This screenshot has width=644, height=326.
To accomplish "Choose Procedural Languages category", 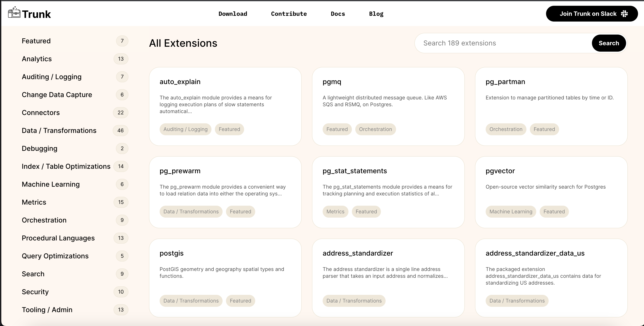I will 75,238.
